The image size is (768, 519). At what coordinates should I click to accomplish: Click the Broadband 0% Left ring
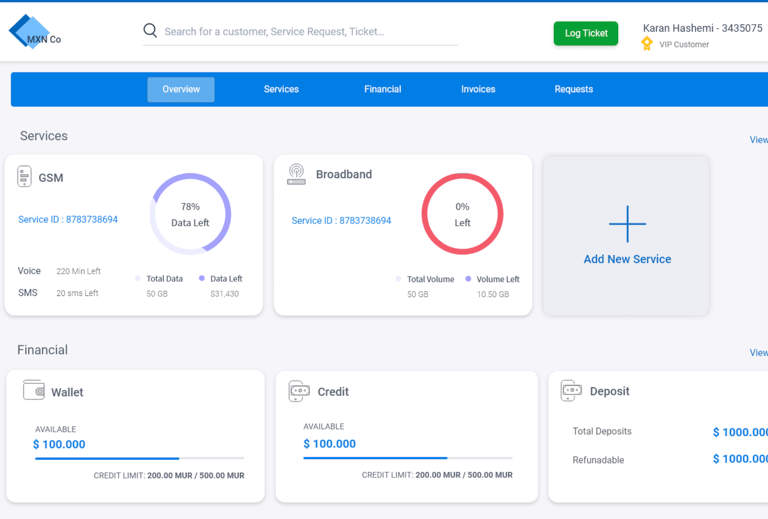tap(462, 214)
